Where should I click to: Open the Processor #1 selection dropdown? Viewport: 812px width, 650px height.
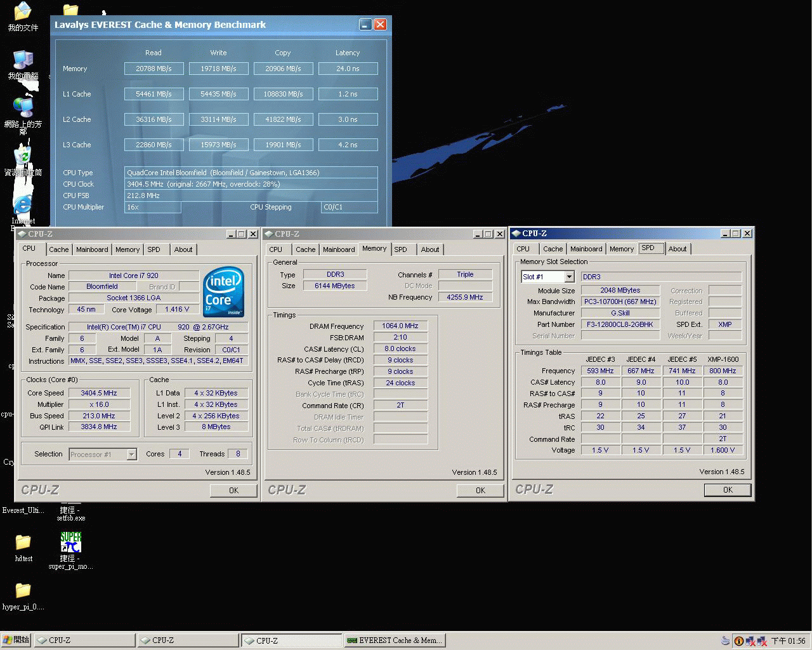point(131,454)
